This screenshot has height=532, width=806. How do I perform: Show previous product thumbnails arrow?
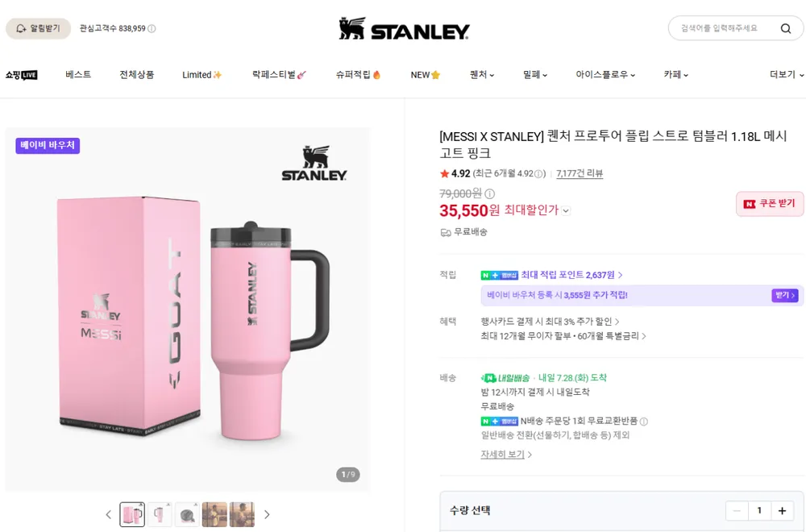[109, 514]
